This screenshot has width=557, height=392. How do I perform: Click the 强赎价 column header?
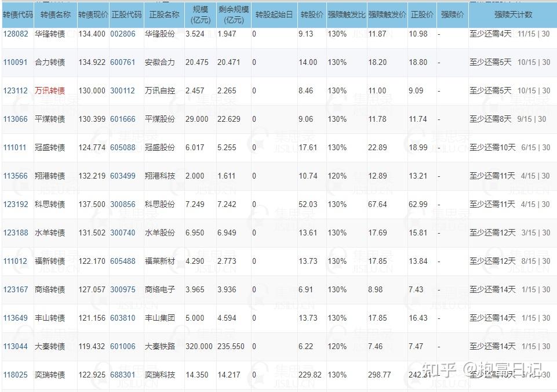click(452, 14)
